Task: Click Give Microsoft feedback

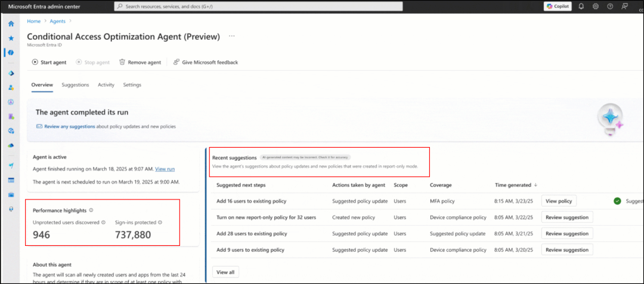Action: [205, 63]
